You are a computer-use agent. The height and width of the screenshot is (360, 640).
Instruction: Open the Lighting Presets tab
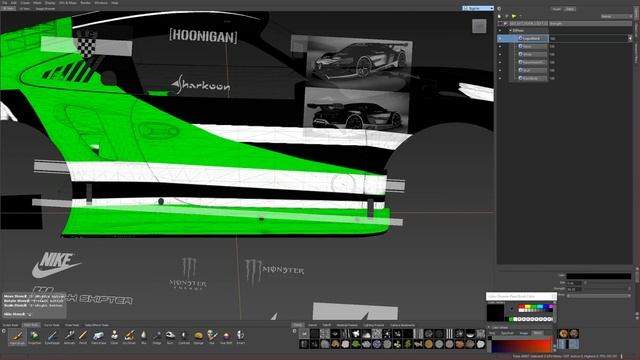tap(373, 325)
